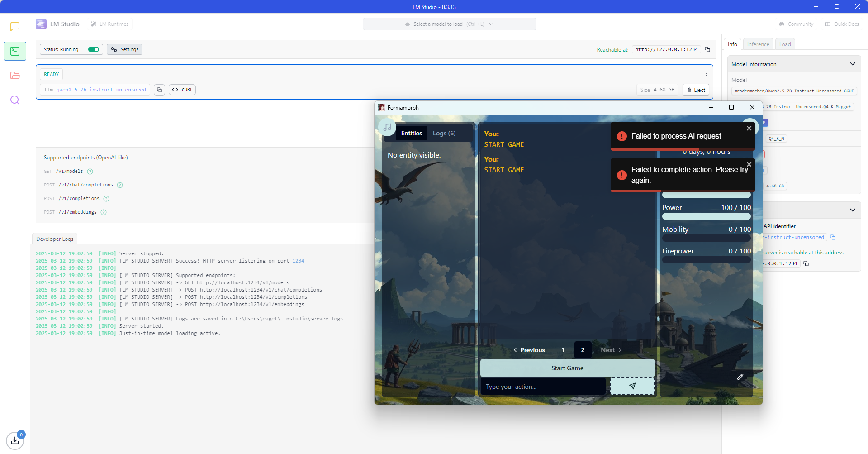The image size is (868, 454).
Task: Dismiss the 'Failed to complete action' notification
Action: 749,164
